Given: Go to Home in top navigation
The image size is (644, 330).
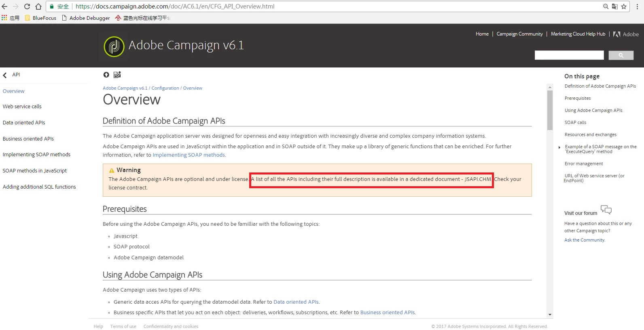Looking at the screenshot, I should 482,34.
